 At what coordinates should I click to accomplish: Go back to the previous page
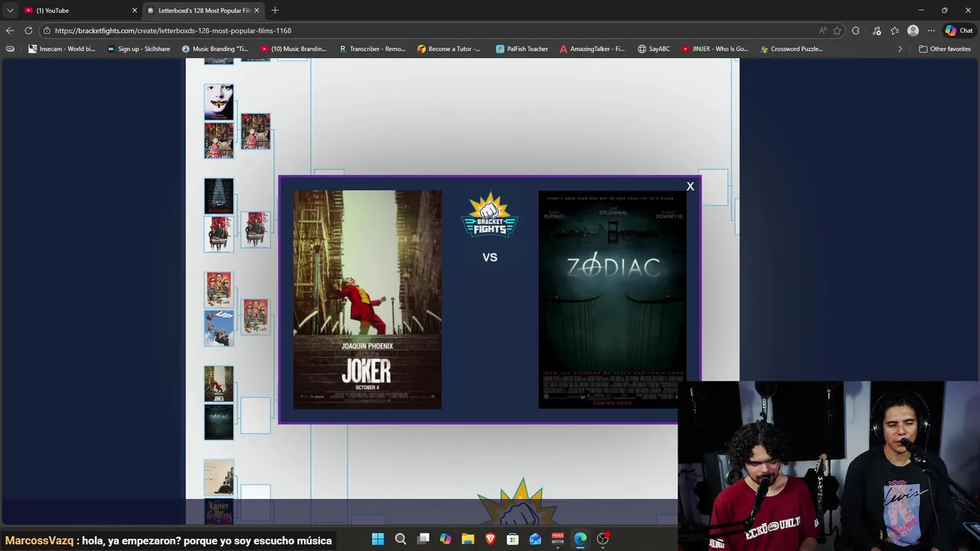click(9, 31)
